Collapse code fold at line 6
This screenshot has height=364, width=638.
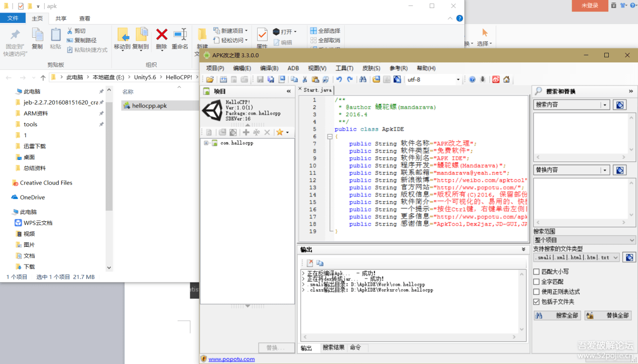pos(330,136)
